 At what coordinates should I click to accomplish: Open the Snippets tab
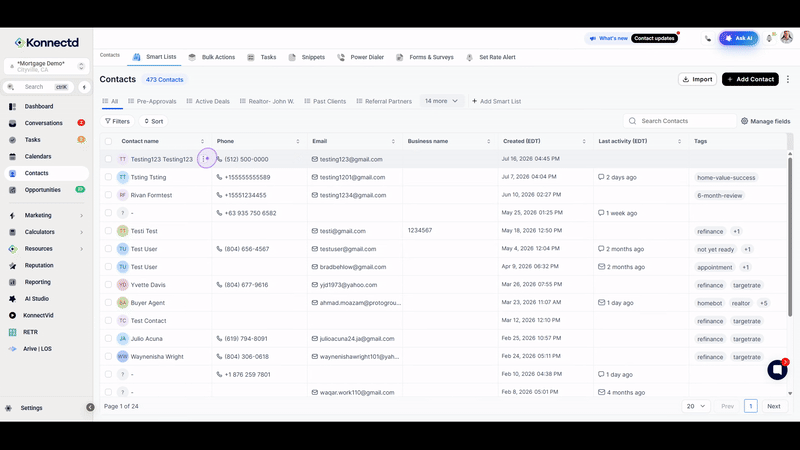click(307, 57)
